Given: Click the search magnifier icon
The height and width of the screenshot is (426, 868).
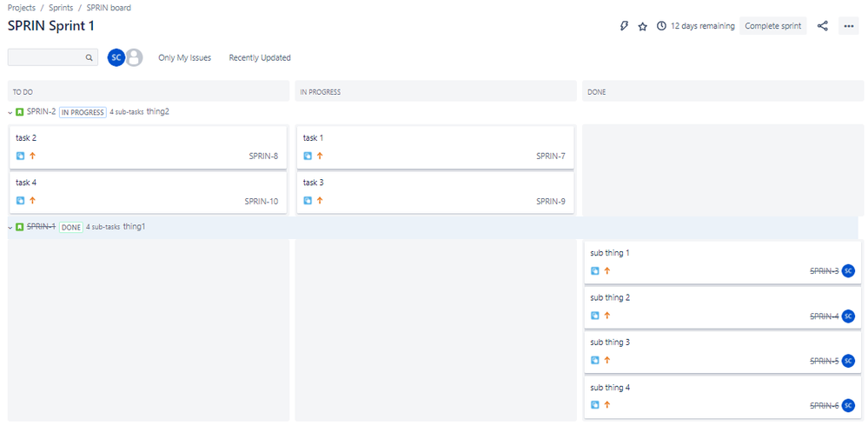Looking at the screenshot, I should pos(89,57).
